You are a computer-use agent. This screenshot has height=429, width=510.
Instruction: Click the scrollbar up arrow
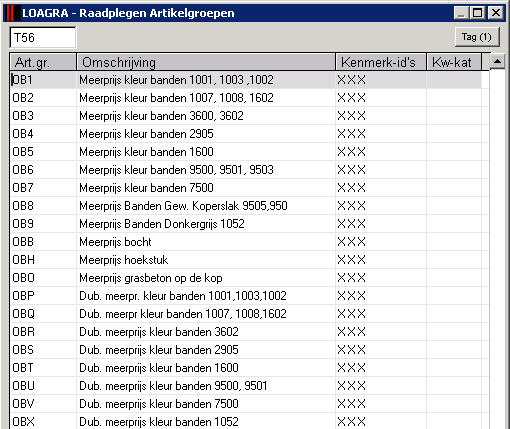[497, 61]
